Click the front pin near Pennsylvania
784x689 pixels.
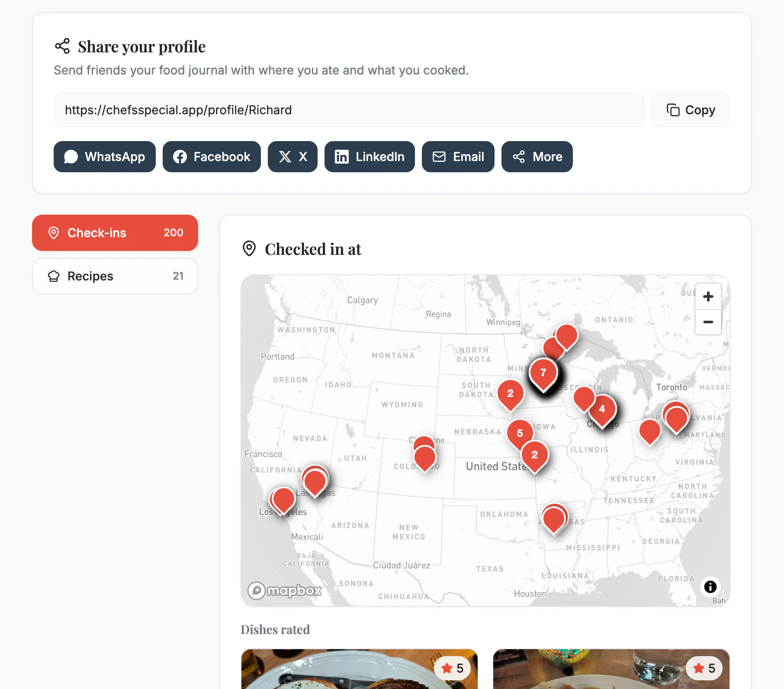677,419
